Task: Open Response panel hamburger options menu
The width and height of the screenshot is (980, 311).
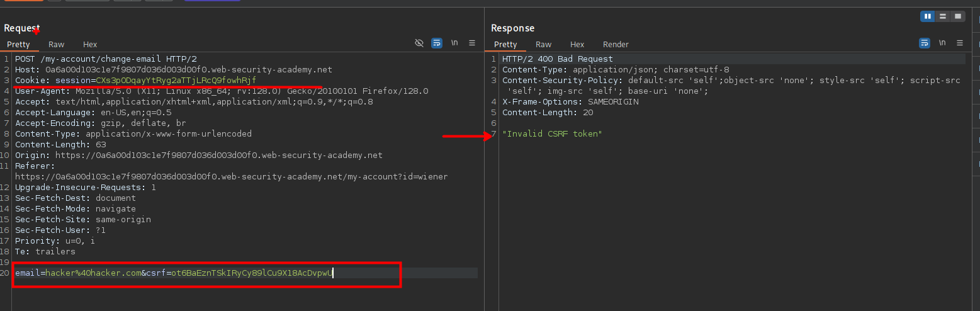Action: click(960, 43)
